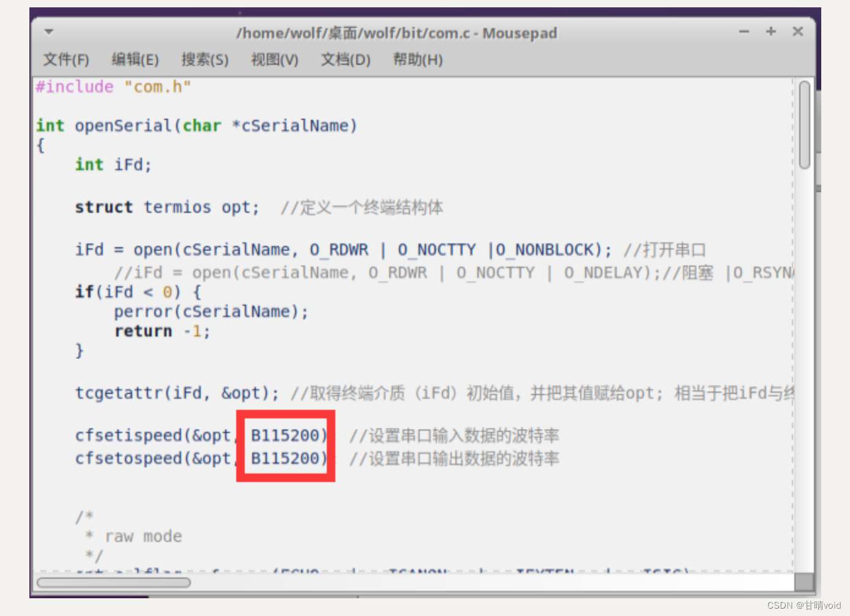Open the 文件(F) menu
850x616 pixels.
pos(65,59)
